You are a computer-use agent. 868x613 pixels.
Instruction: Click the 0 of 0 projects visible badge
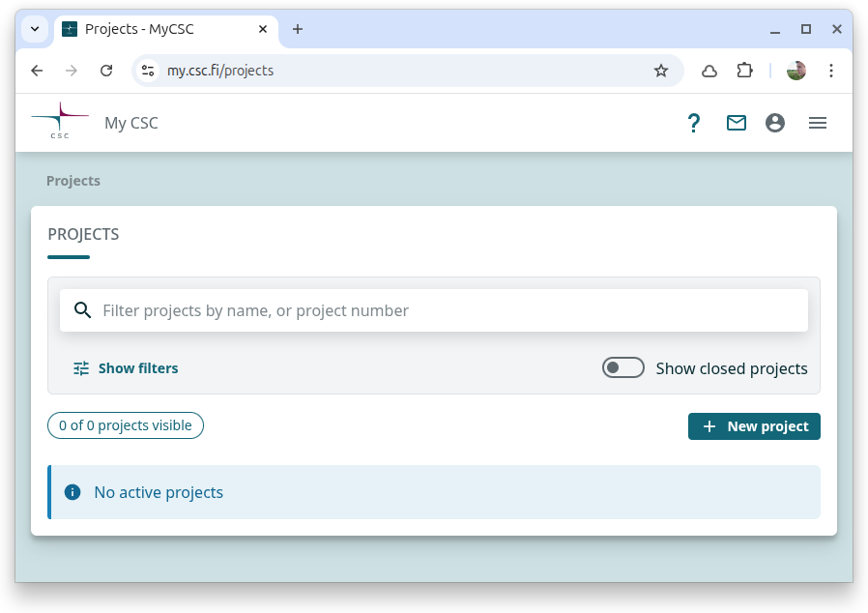[x=126, y=425]
